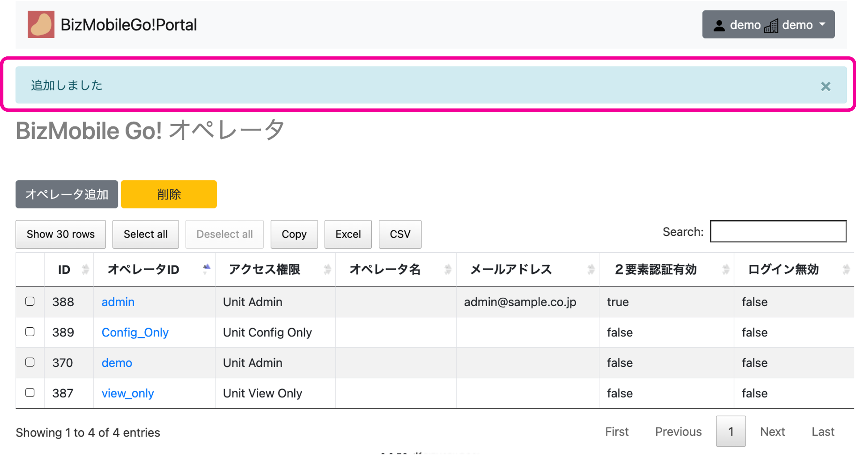Open the Config_Only operator link
The height and width of the screenshot is (455, 868).
click(x=135, y=332)
